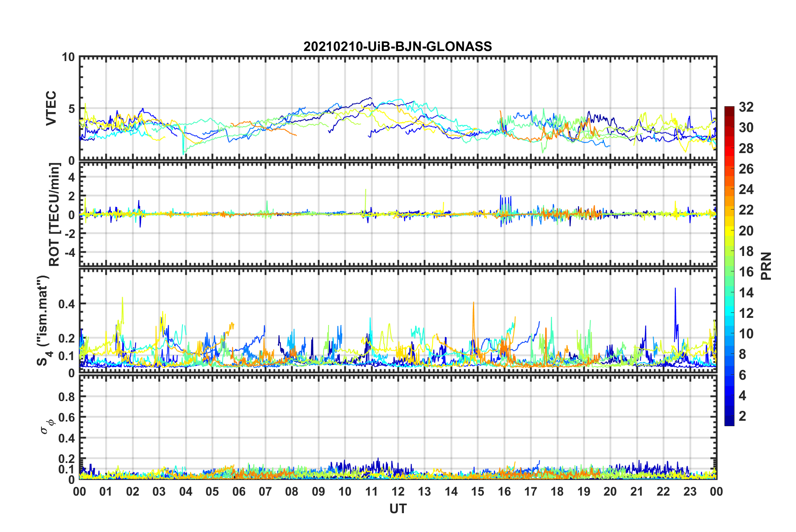Image resolution: width=796 pixels, height=532 pixels.
Task: Click inside the VTEC plot panel
Action: coord(398,108)
